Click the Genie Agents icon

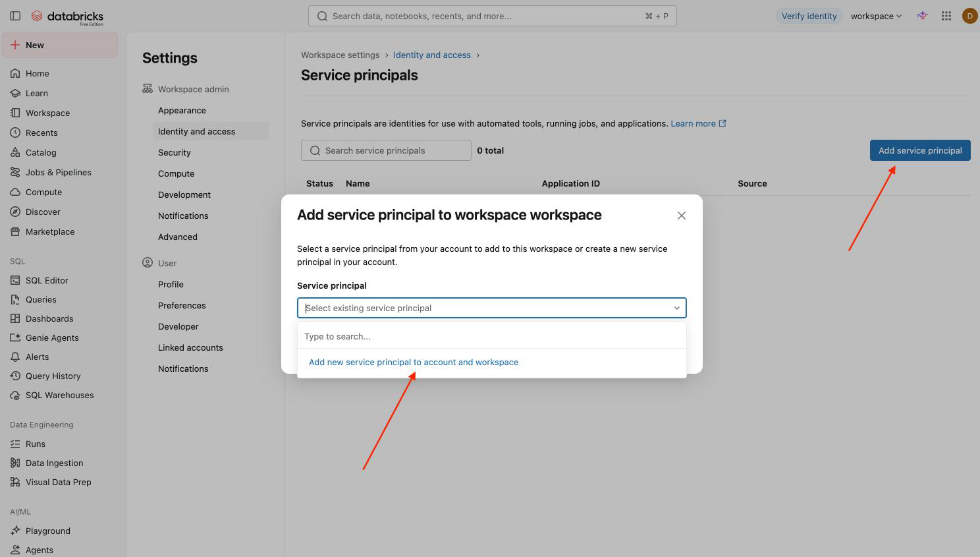tap(15, 337)
